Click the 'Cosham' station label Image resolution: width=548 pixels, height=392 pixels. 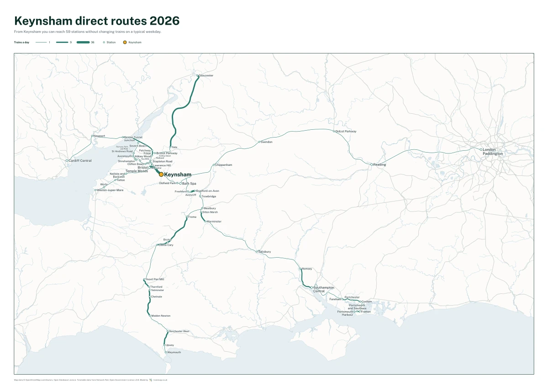pos(367,302)
